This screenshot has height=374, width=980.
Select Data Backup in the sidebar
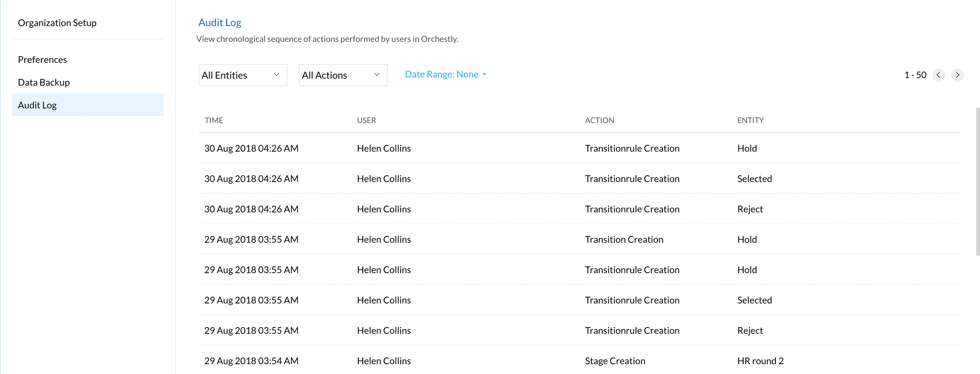(44, 83)
